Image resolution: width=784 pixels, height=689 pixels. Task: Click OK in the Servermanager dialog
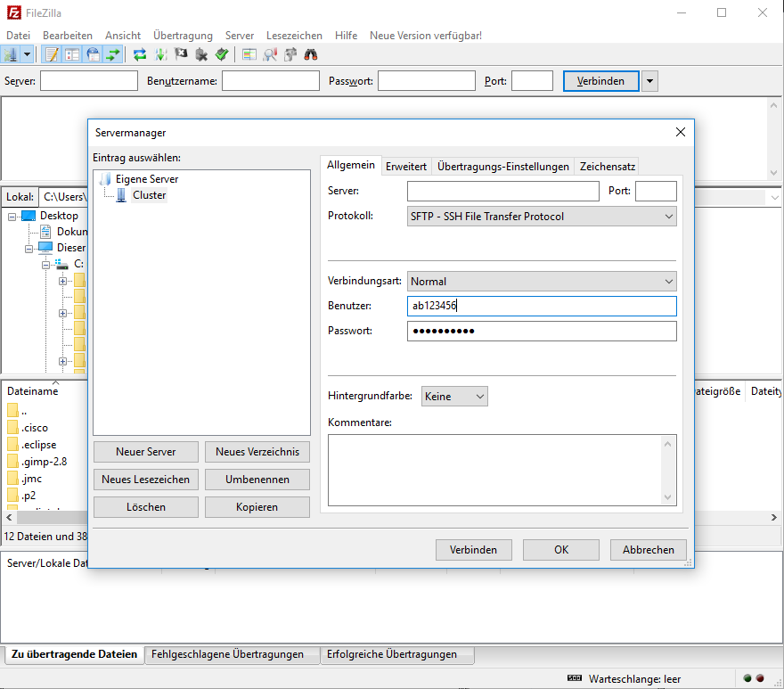560,550
